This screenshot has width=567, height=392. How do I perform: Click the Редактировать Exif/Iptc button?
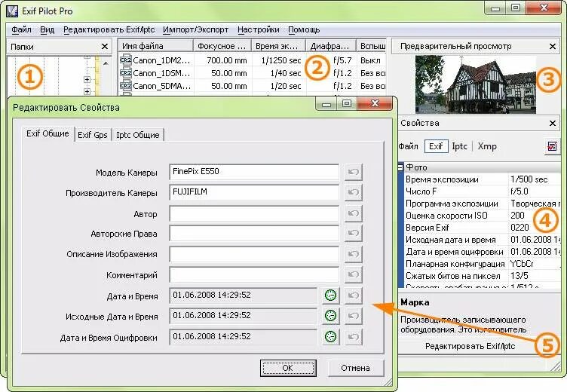pos(470,346)
